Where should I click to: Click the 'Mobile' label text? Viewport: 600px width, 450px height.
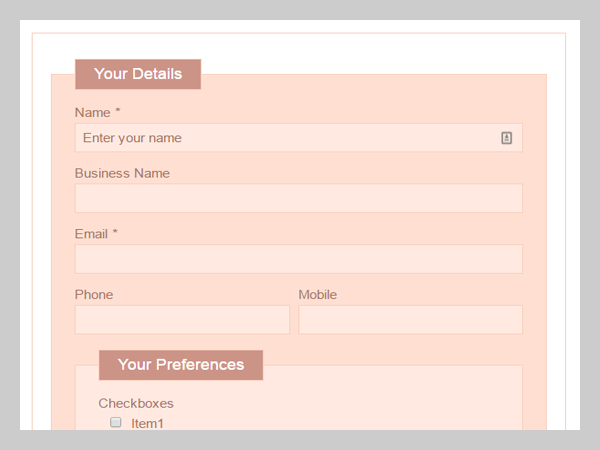(318, 295)
